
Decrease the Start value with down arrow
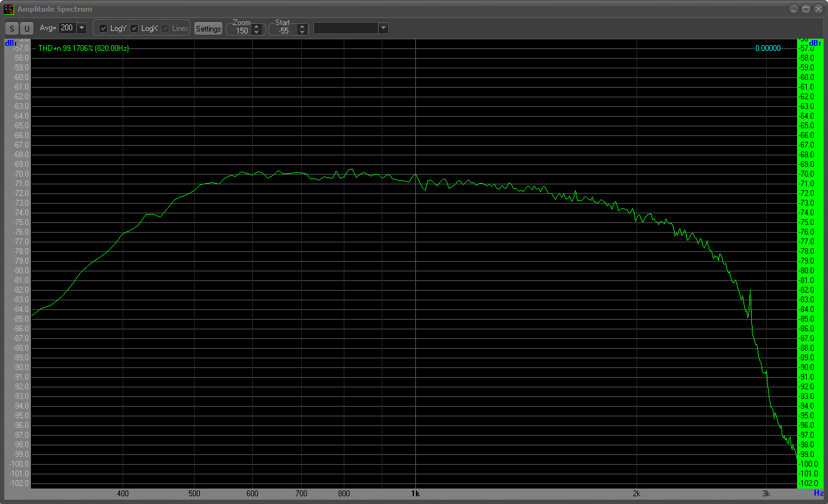(302, 32)
